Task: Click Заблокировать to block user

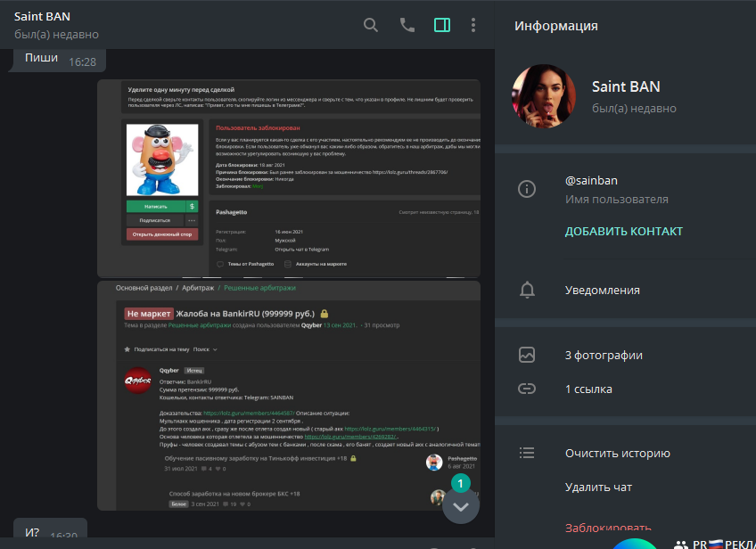Action: pyautogui.click(x=608, y=528)
